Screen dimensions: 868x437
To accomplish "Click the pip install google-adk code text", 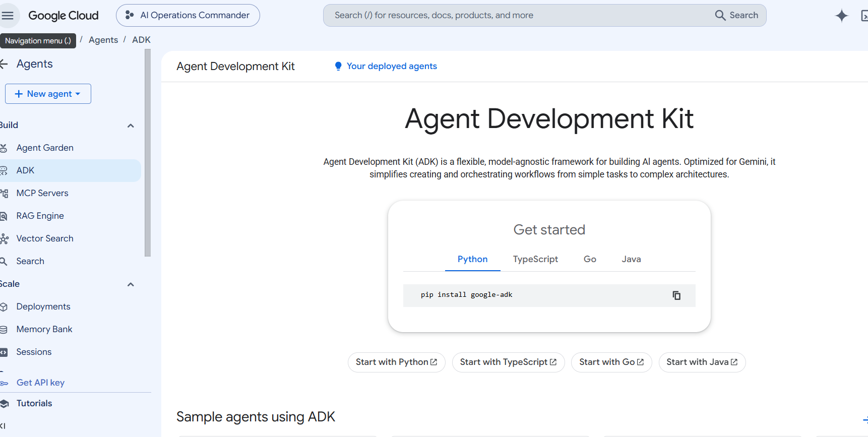I will [x=466, y=295].
